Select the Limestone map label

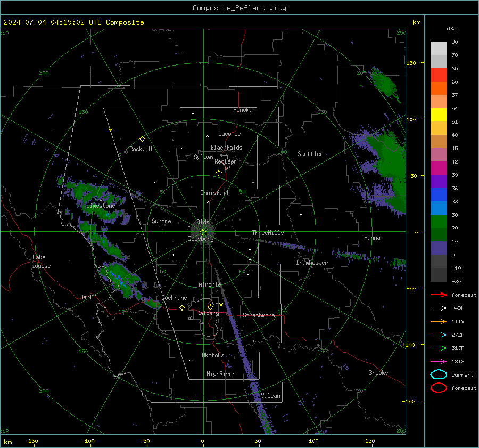101,206
